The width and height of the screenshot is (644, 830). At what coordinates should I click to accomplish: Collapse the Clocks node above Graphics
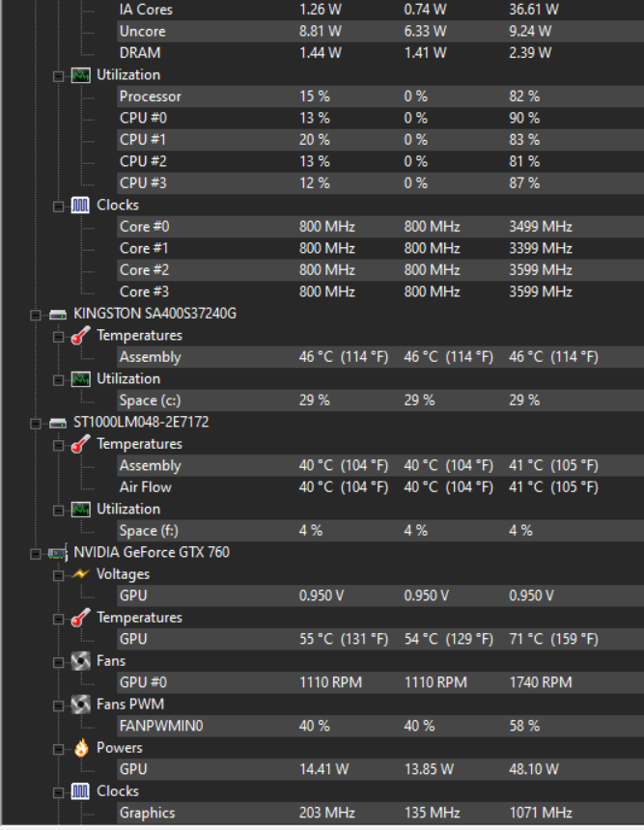pos(58,792)
